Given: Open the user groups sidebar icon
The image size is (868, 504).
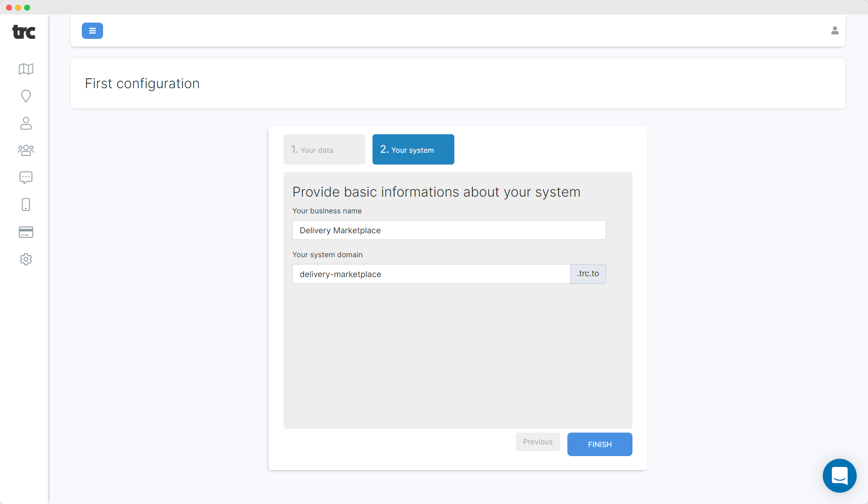Looking at the screenshot, I should coord(26,150).
